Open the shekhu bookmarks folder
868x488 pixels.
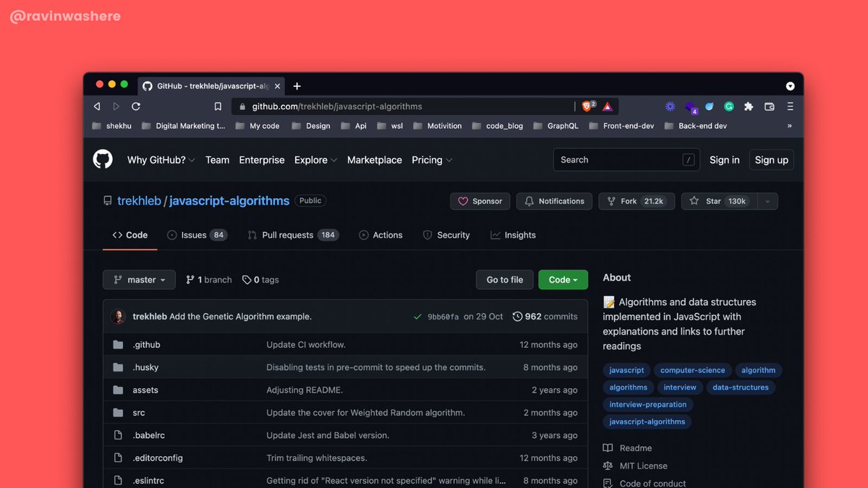(x=112, y=126)
